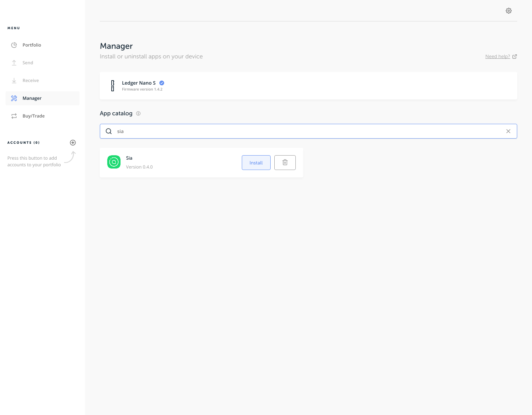The image size is (532, 415).
Task: Open the Need help? link
Action: [x=498, y=57]
